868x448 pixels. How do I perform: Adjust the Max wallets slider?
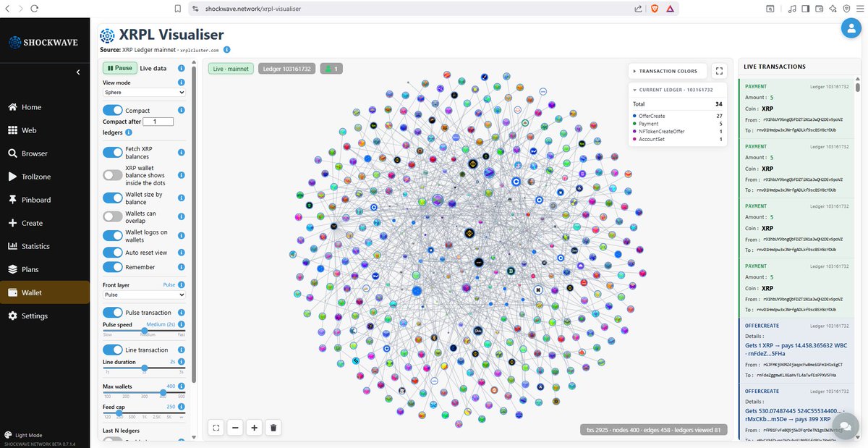point(144,392)
